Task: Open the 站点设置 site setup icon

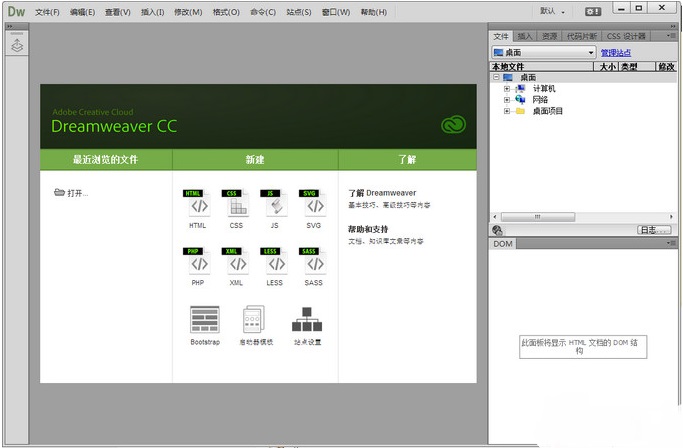Action: (x=307, y=320)
